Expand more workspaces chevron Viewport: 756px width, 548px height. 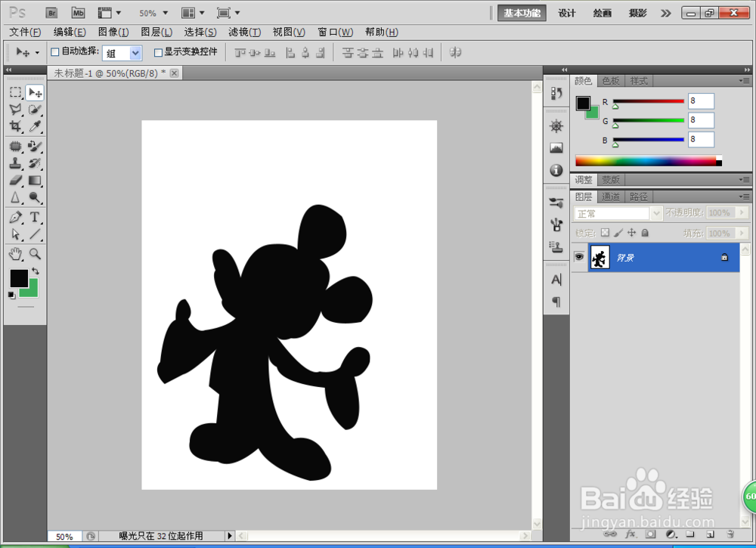666,13
